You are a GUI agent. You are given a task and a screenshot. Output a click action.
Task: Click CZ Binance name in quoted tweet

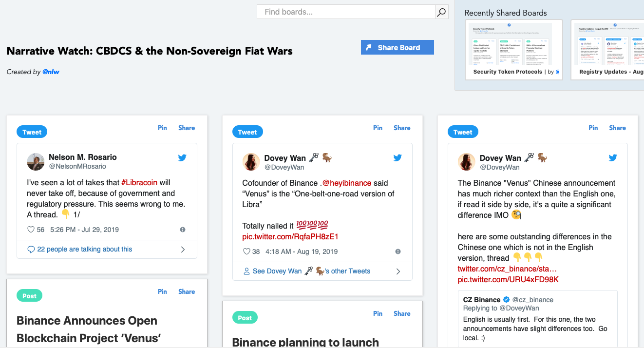coord(482,300)
